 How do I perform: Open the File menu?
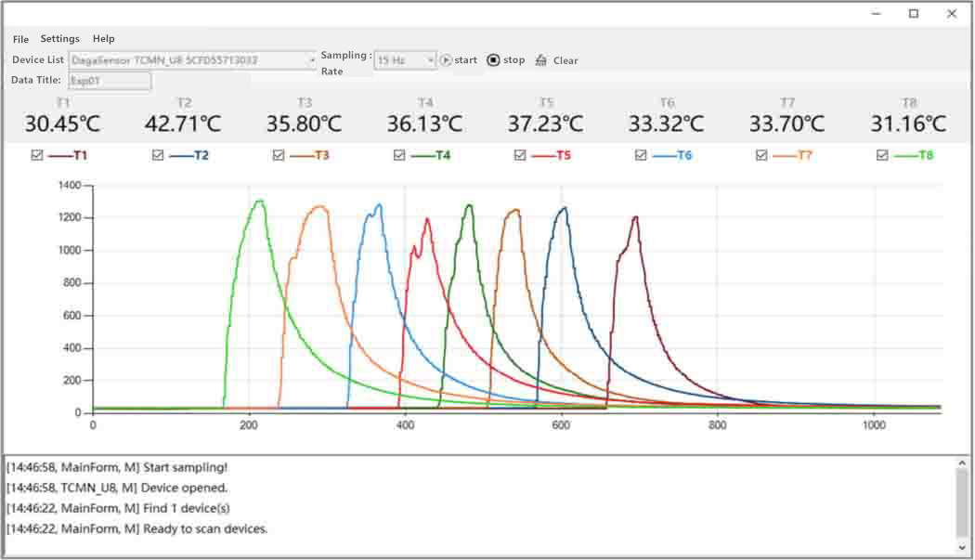pos(20,39)
